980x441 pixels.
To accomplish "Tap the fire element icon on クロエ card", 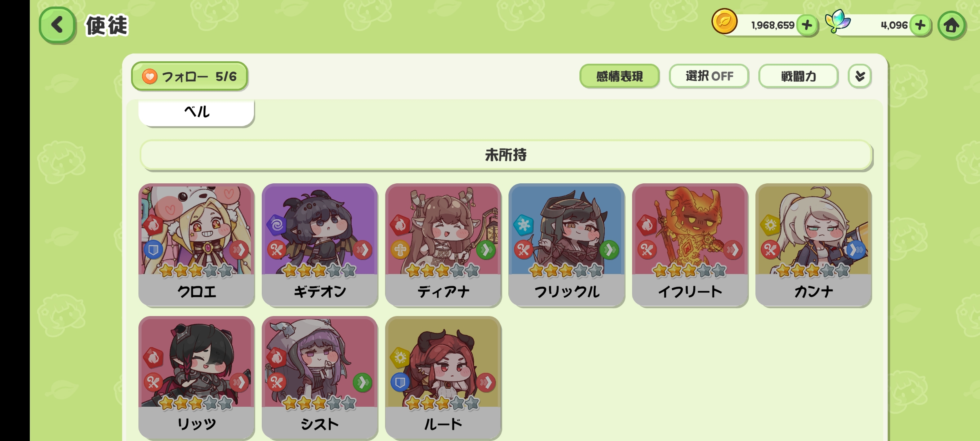I will (154, 225).
